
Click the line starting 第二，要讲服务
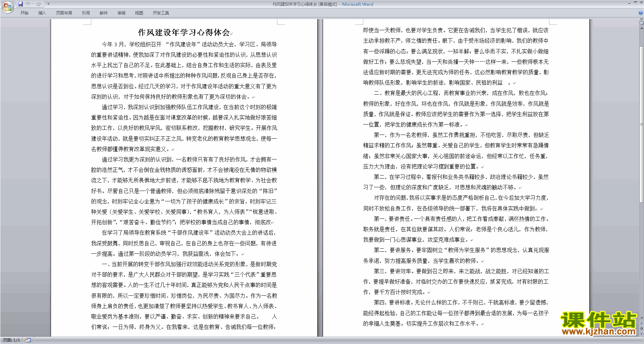pos(461,250)
